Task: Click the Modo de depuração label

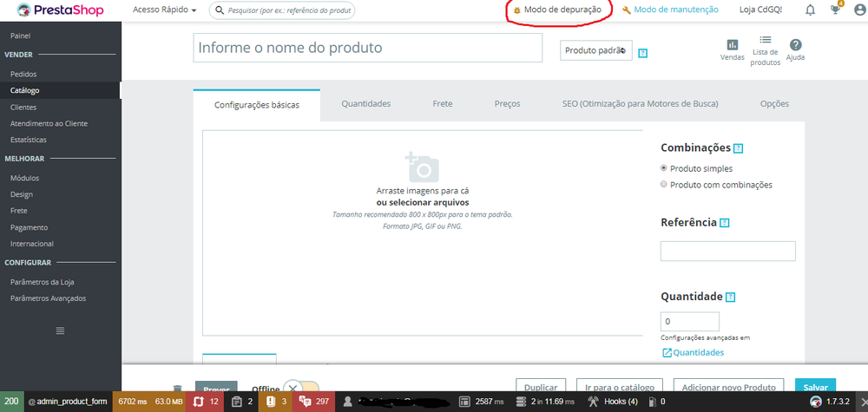Action: click(x=562, y=10)
